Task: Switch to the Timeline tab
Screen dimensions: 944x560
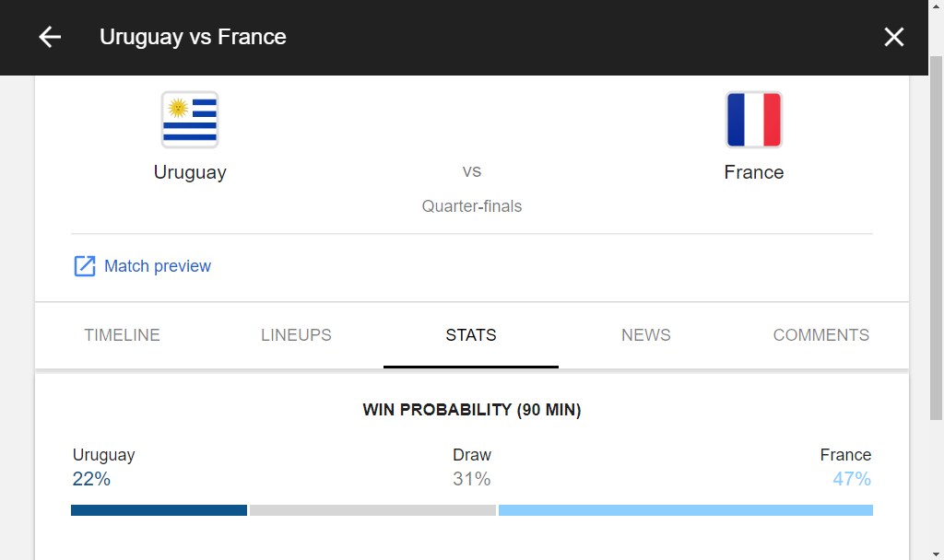Action: (122, 335)
